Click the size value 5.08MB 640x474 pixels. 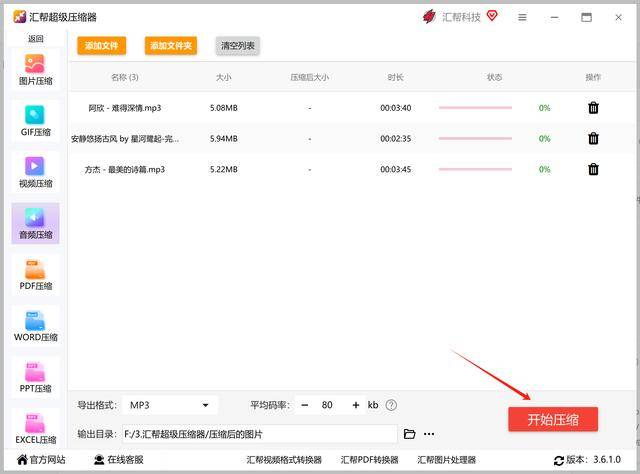(224, 108)
